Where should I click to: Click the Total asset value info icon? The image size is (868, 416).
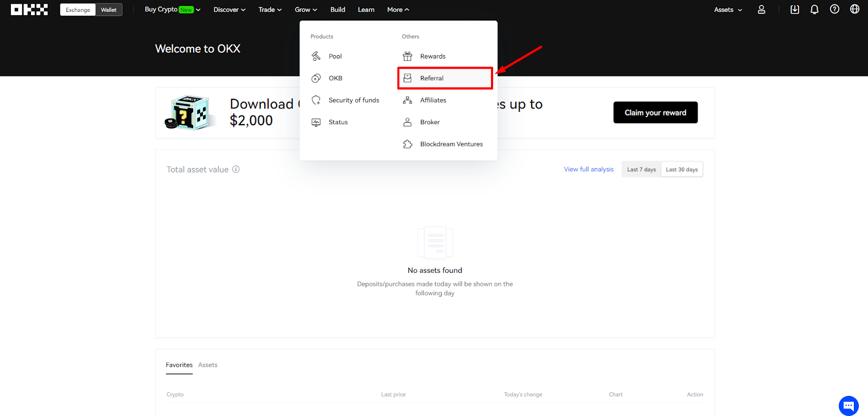coord(236,169)
